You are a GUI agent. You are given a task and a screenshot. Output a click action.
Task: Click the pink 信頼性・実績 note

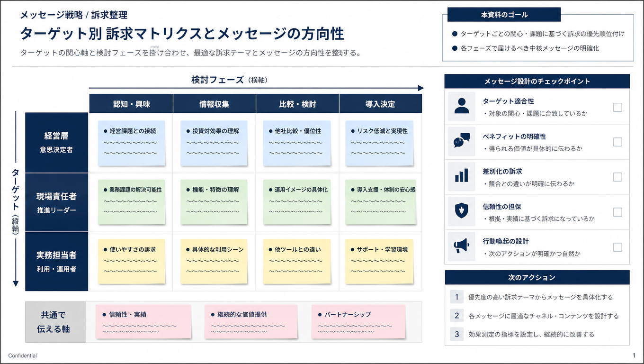[143, 322]
